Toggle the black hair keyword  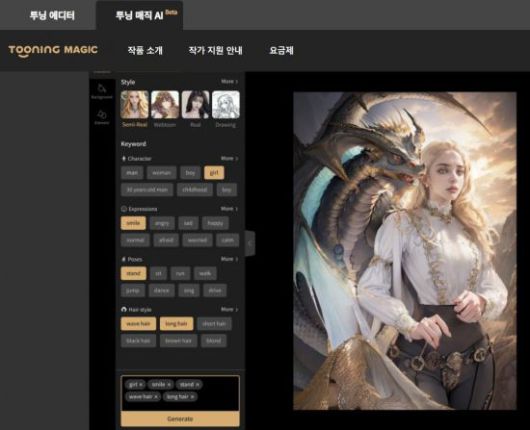(x=138, y=341)
